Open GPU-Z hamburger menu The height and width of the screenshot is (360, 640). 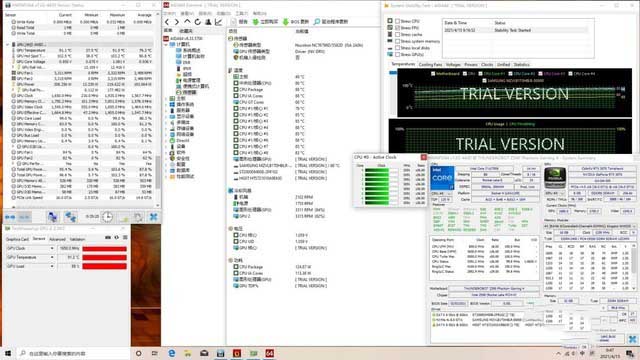[x=125, y=238]
